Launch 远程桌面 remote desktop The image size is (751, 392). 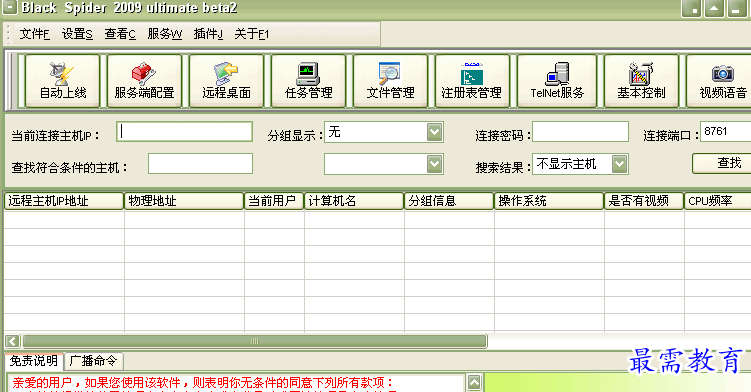point(226,81)
